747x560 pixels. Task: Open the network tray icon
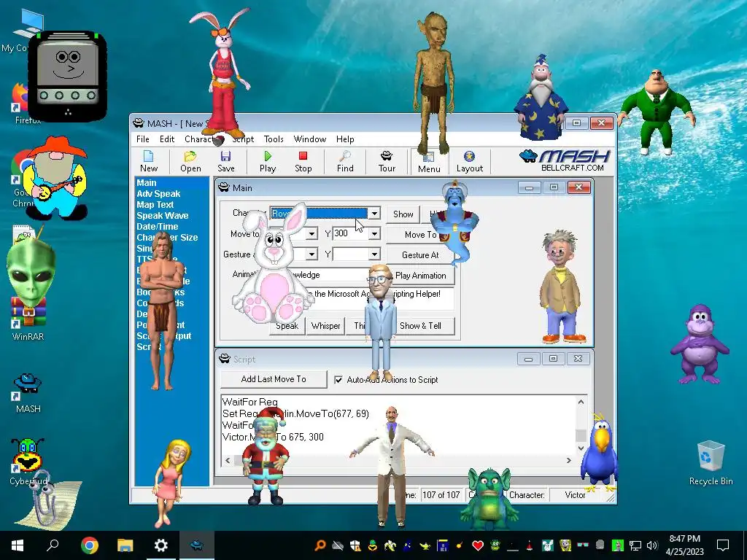point(635,545)
